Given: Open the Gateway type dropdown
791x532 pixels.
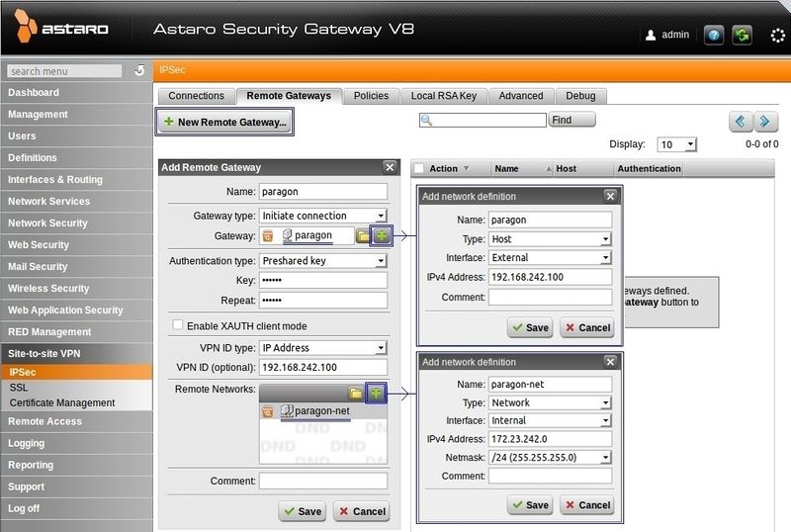Looking at the screenshot, I should [x=322, y=216].
